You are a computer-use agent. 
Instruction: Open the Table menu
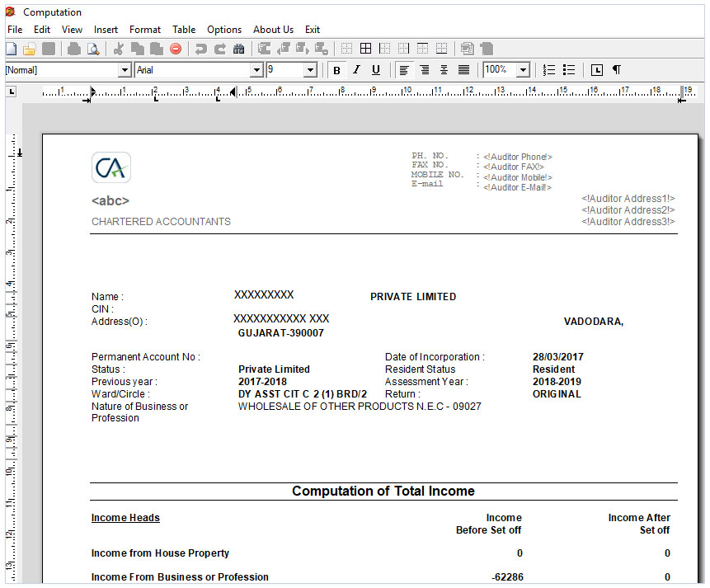(184, 30)
